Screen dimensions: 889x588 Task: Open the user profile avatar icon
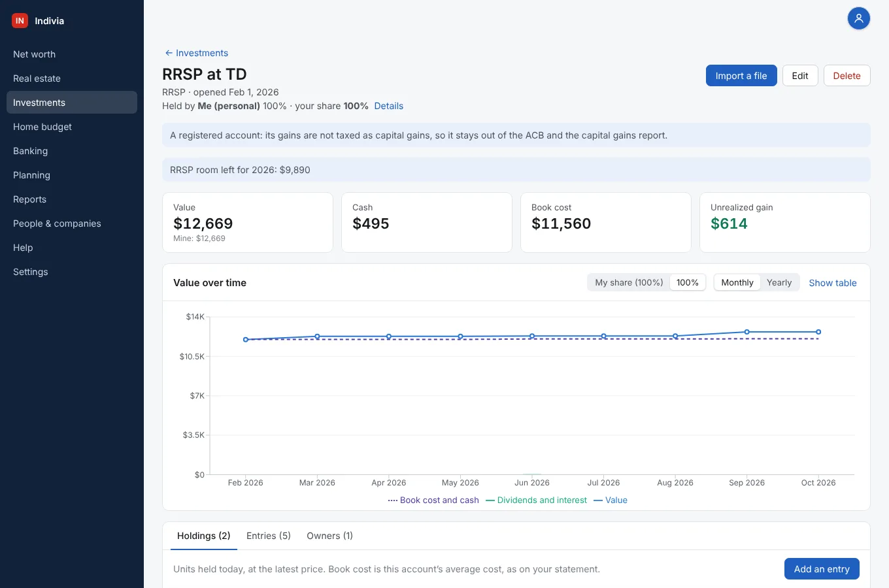click(x=859, y=18)
